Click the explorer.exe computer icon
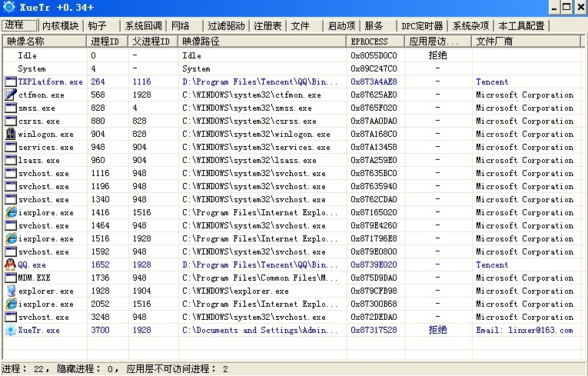 tap(11, 291)
